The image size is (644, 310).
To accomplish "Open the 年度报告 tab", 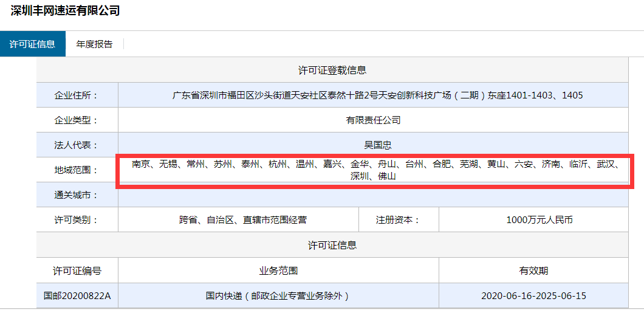I will (94, 44).
